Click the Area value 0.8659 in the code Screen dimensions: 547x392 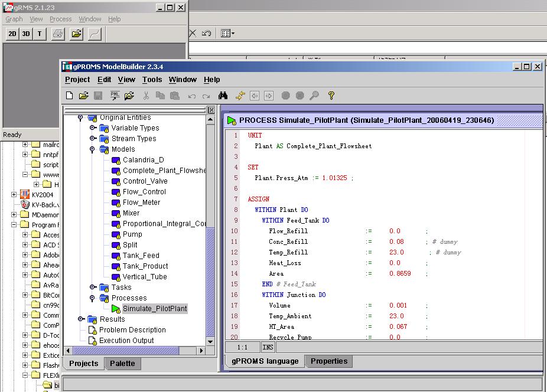tap(400, 273)
